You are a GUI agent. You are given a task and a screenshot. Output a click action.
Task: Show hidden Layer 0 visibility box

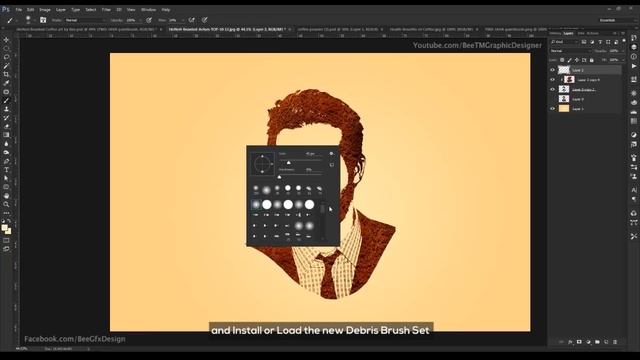[x=552, y=99]
